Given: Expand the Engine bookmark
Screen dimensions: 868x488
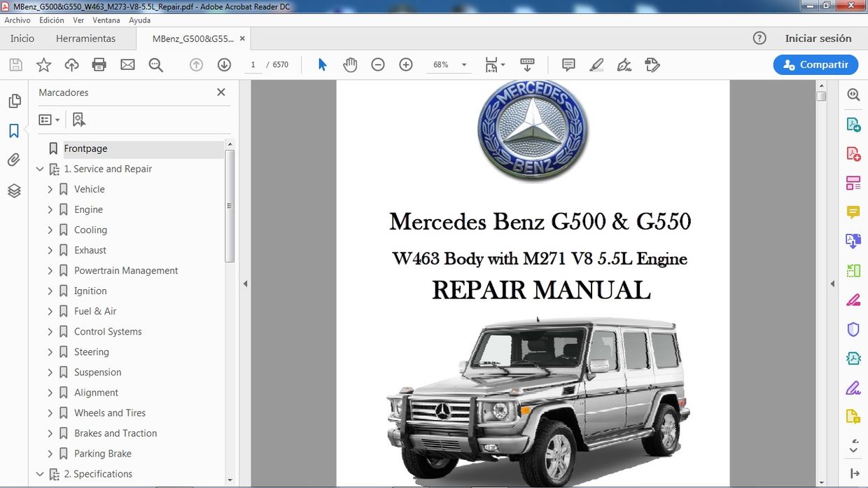Looking at the screenshot, I should pyautogui.click(x=50, y=209).
